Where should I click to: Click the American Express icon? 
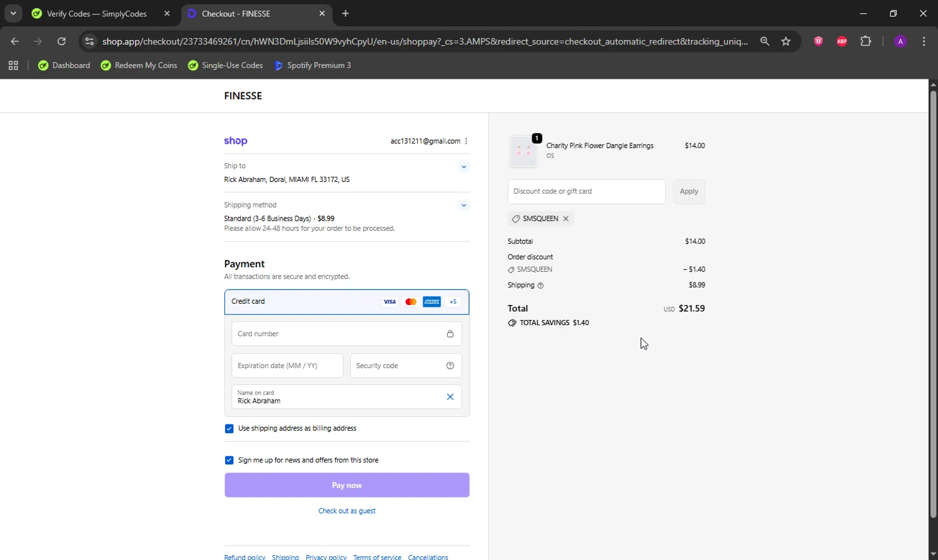click(x=432, y=302)
